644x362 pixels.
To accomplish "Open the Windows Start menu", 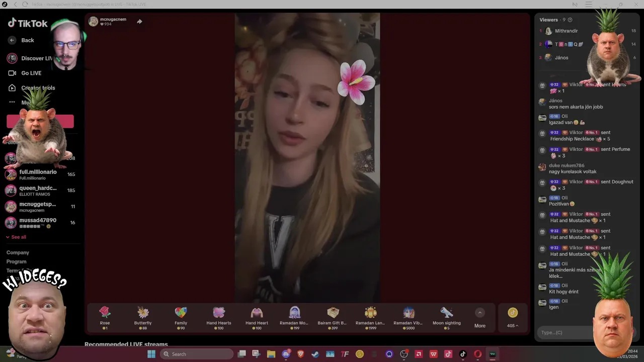I will 151,354.
